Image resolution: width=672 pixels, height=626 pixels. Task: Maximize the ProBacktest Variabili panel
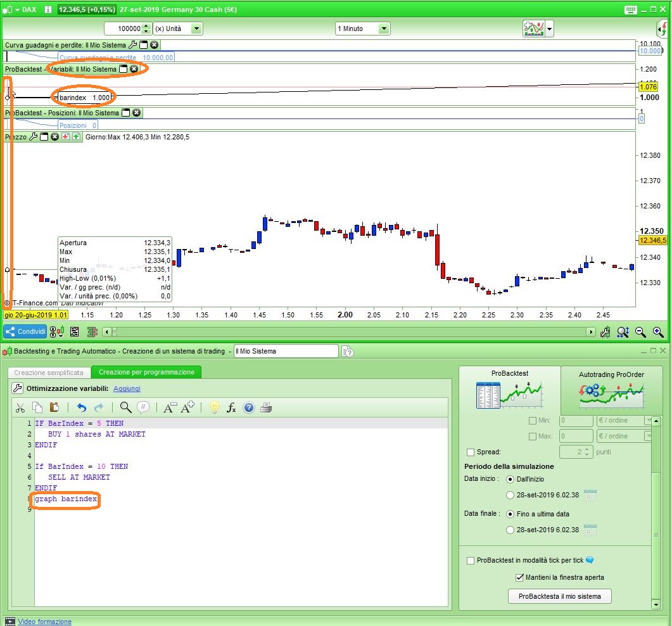pyautogui.click(x=124, y=68)
